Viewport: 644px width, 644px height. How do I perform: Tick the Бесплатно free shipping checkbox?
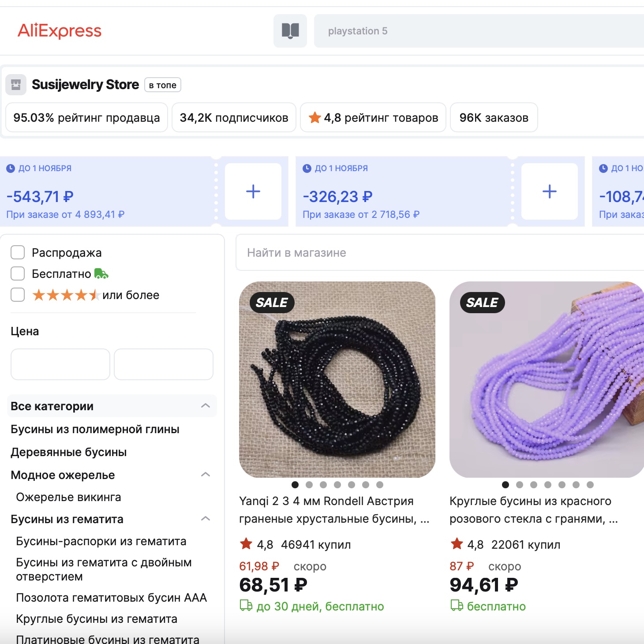tap(18, 273)
